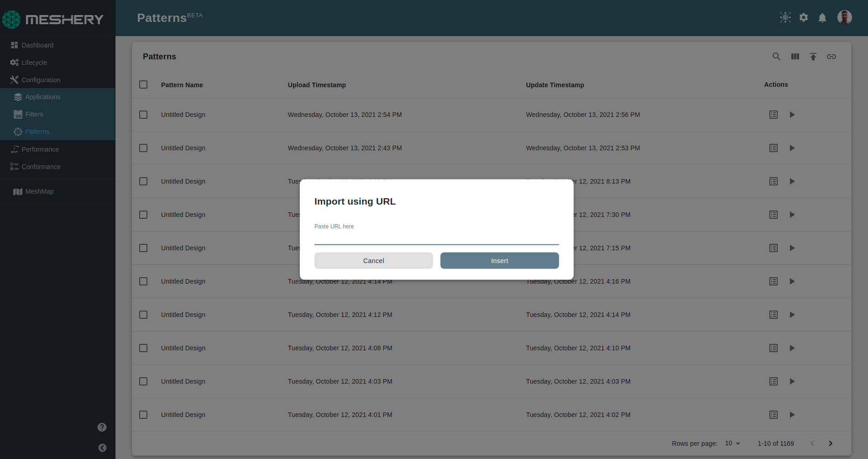Click the upload pattern icon

pos(813,57)
